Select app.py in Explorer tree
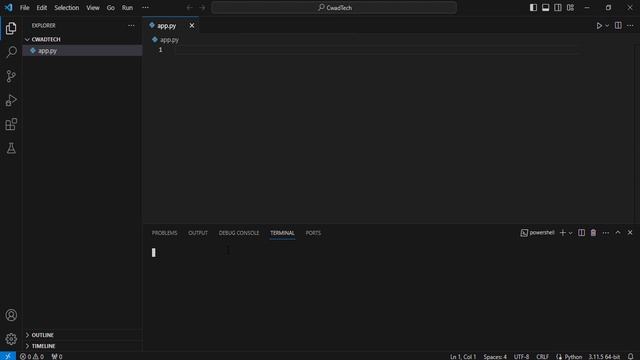 [x=82, y=51]
